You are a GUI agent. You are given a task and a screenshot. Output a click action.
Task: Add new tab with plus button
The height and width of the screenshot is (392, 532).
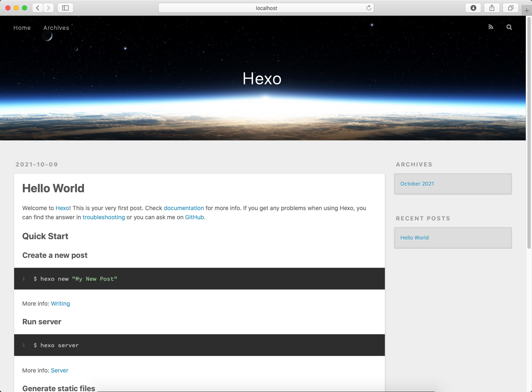pos(527,10)
